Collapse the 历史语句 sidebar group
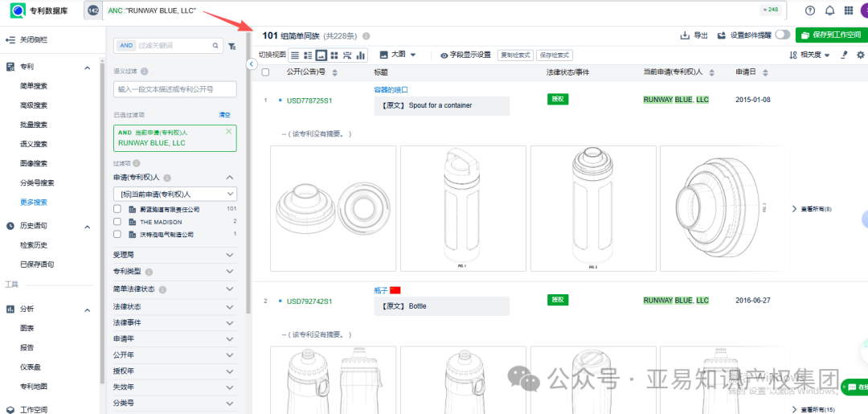Viewport: 868px width, 414px height. [87, 226]
